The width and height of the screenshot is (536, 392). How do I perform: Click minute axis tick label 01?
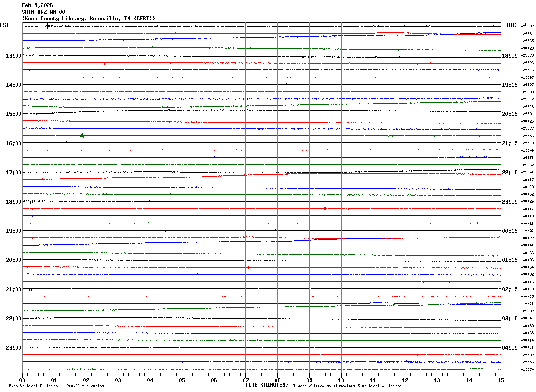click(x=54, y=380)
